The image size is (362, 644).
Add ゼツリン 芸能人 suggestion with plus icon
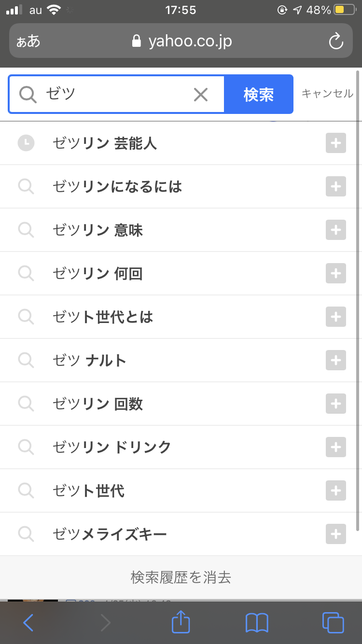[336, 143]
